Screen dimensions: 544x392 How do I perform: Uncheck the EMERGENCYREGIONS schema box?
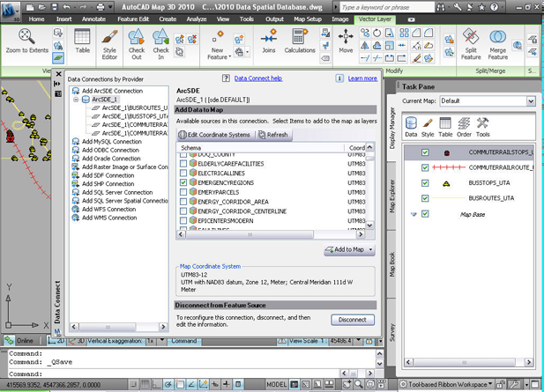click(183, 182)
